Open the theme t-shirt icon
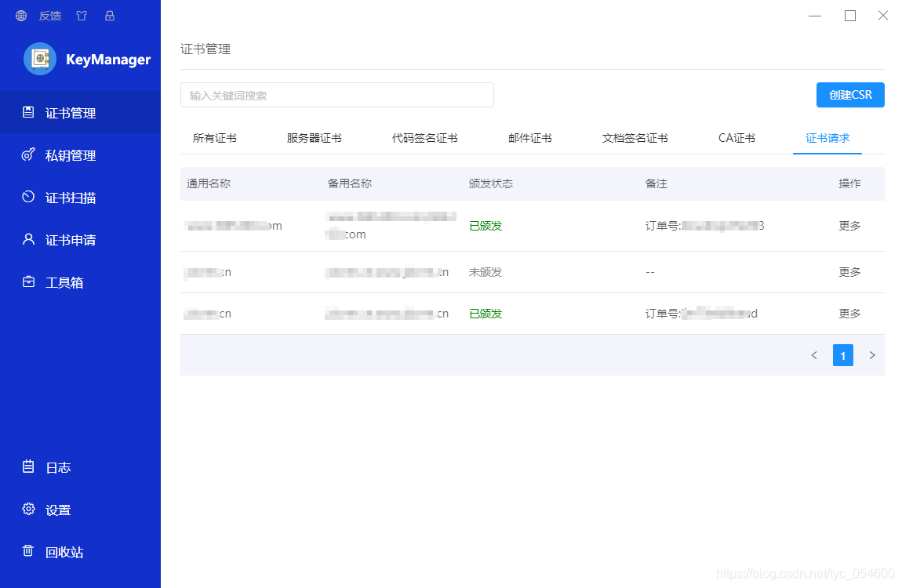Viewport: 902px width, 588px height. [82, 15]
